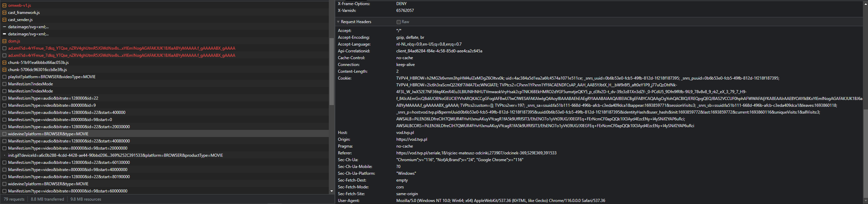Viewport: 868px width, 204px height.
Task: Click the request list scrollbar down arrow
Action: (332, 191)
